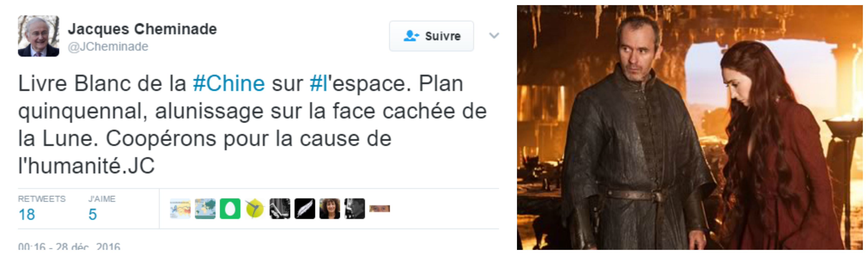Click the green egg default avatar

[x=230, y=209]
